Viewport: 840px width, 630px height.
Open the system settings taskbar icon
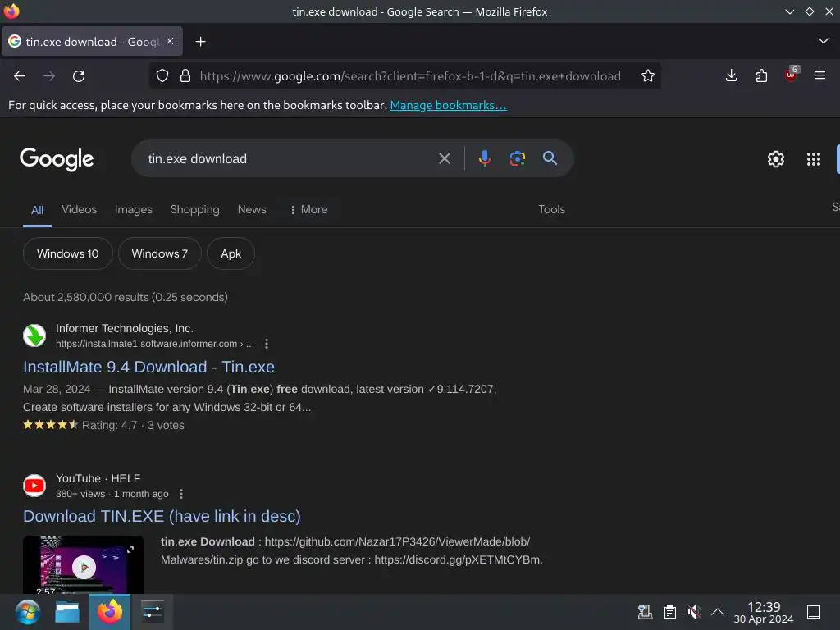(152, 612)
